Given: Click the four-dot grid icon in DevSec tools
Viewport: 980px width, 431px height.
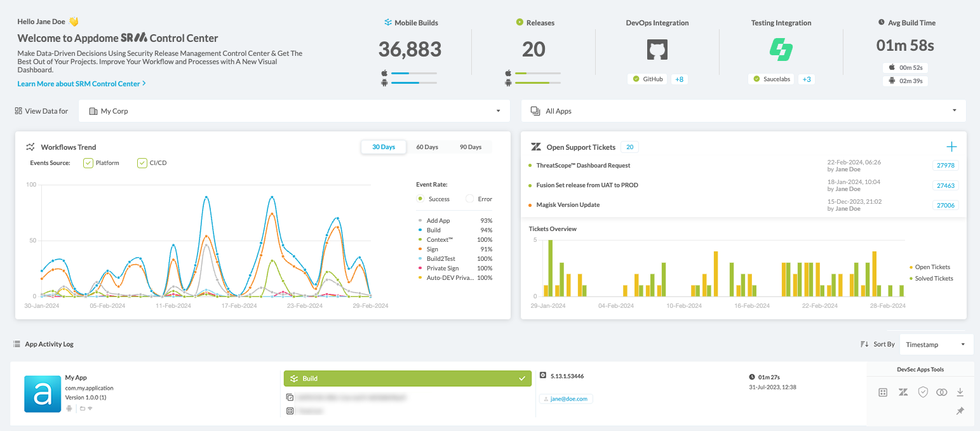Looking at the screenshot, I should pyautogui.click(x=883, y=392).
